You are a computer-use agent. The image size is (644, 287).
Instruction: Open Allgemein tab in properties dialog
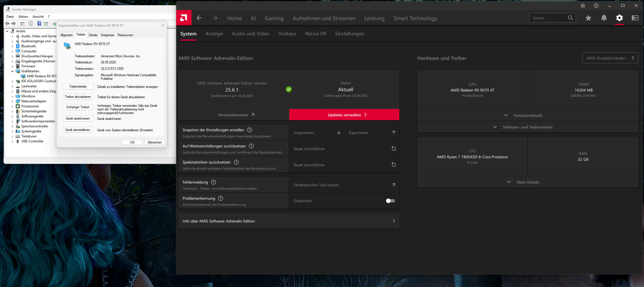pos(66,35)
